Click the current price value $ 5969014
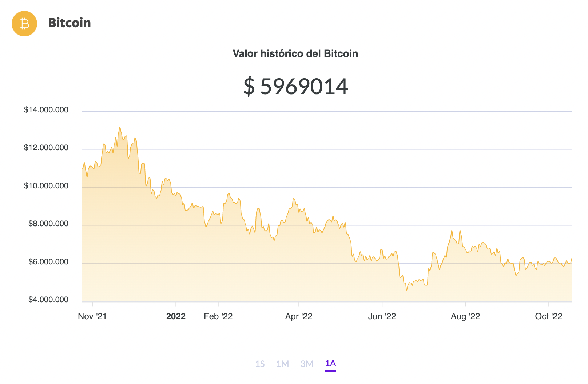The image size is (588, 384). point(295,87)
